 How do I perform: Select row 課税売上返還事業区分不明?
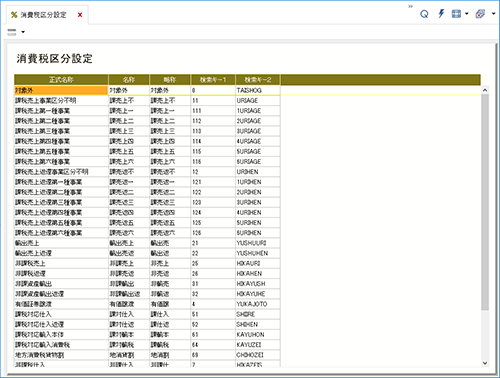click(147, 172)
